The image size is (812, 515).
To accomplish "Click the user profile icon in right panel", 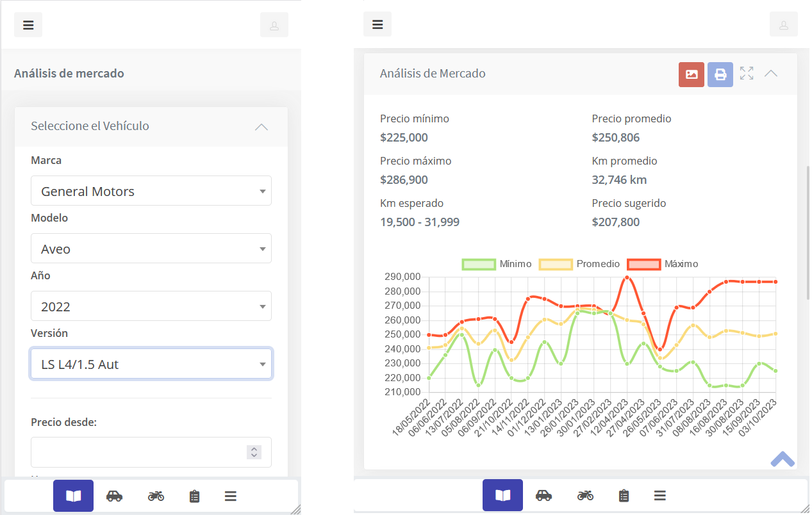I will (783, 25).
